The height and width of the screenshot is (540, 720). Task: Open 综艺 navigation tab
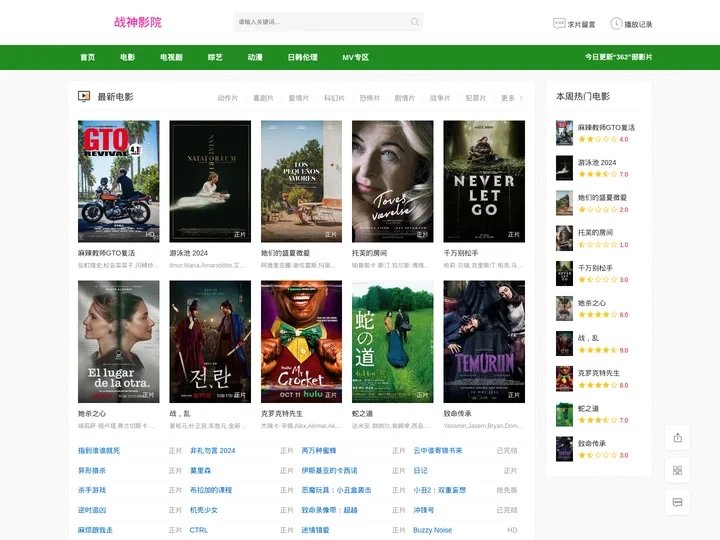click(x=215, y=57)
